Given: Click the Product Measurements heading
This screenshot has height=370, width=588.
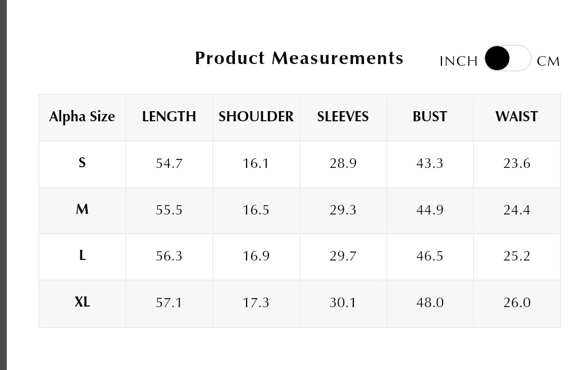Looking at the screenshot, I should click(299, 58).
